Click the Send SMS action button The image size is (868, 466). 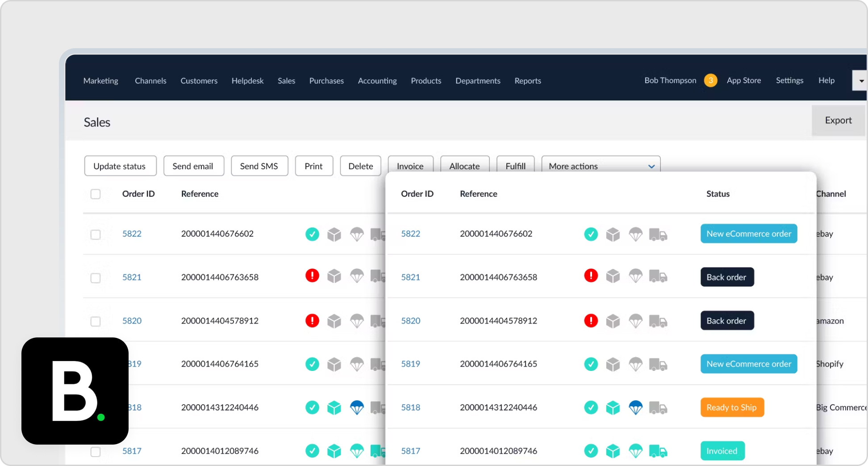[x=259, y=166]
